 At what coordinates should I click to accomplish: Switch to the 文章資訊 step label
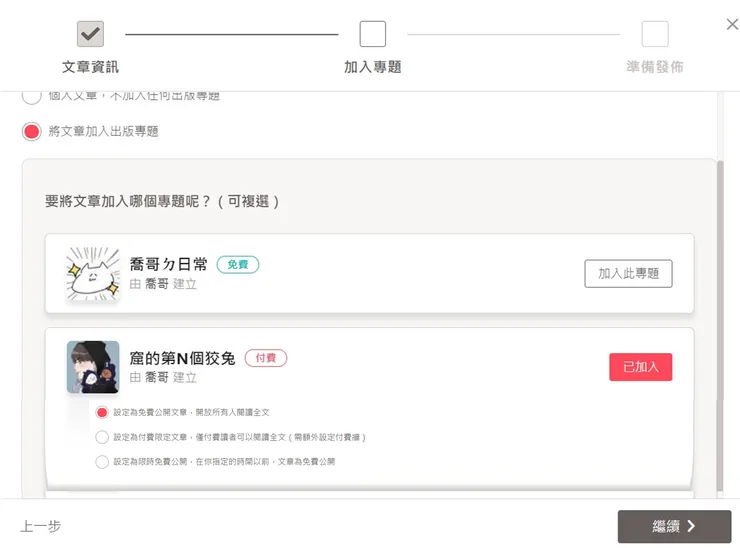coord(90,67)
